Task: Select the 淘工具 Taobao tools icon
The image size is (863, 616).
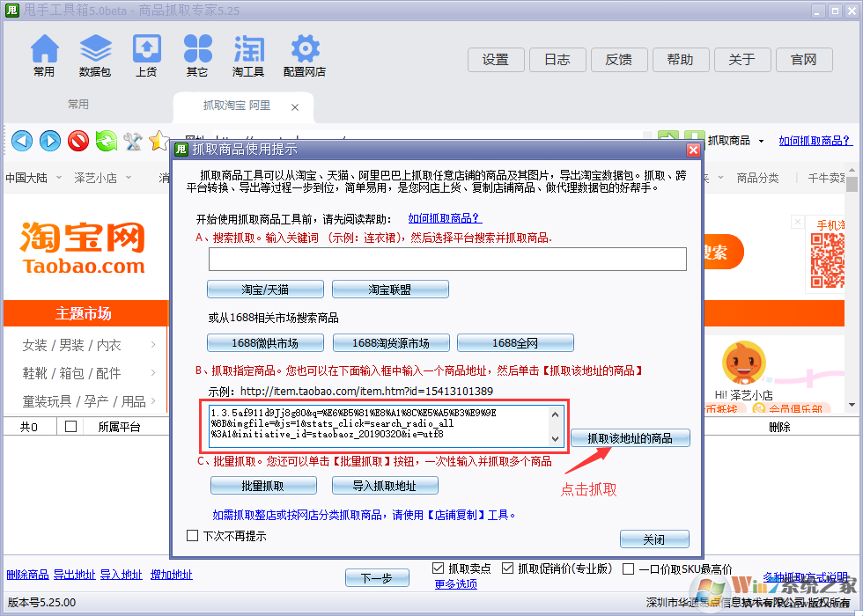Action: [247, 53]
